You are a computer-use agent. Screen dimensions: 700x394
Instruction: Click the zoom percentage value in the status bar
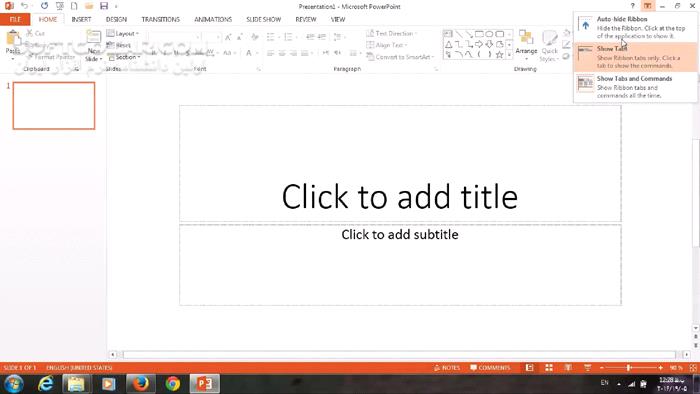tap(676, 368)
